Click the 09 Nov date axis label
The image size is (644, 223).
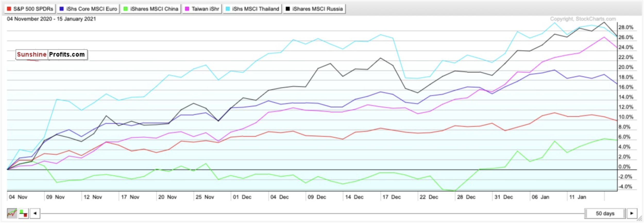coord(55,197)
